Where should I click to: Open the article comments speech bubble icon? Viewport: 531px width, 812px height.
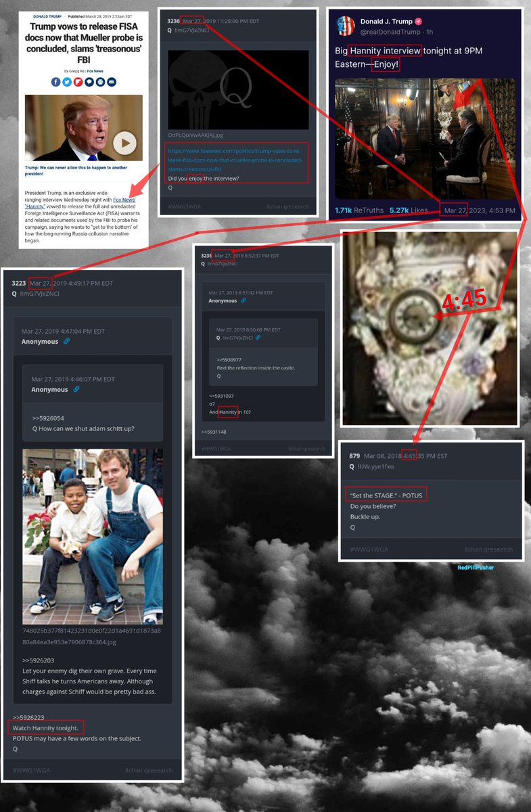pos(89,82)
